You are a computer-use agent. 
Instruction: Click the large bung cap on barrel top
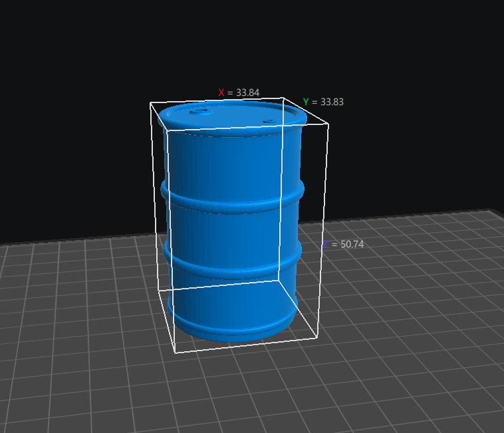click(201, 112)
